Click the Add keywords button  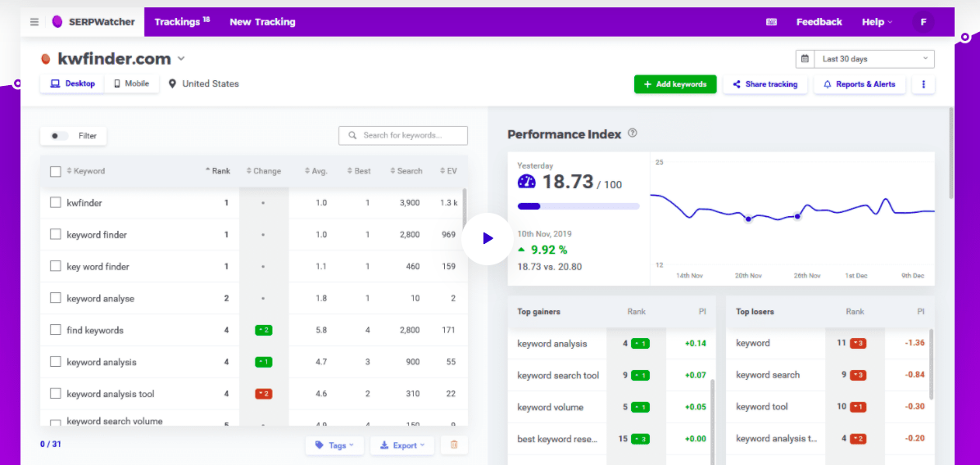tap(675, 84)
